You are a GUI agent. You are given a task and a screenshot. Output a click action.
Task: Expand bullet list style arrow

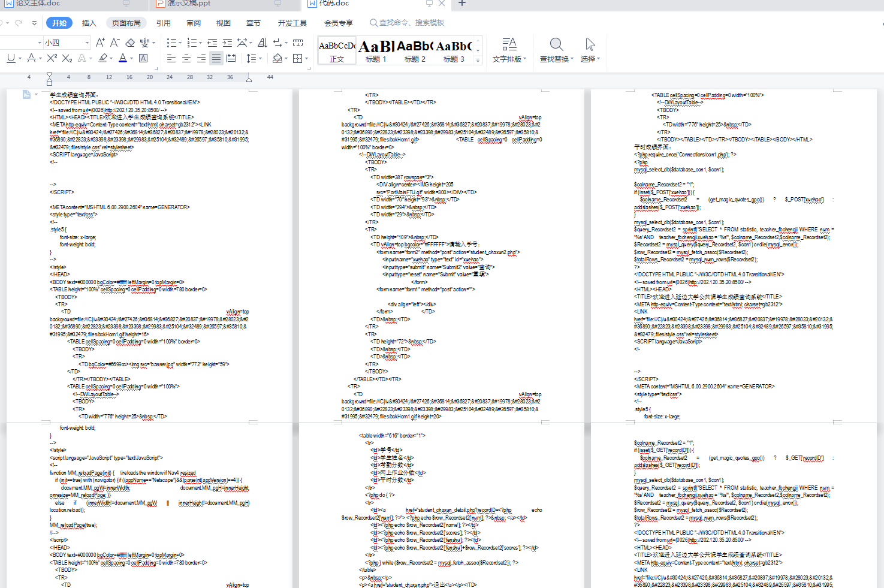(x=180, y=43)
